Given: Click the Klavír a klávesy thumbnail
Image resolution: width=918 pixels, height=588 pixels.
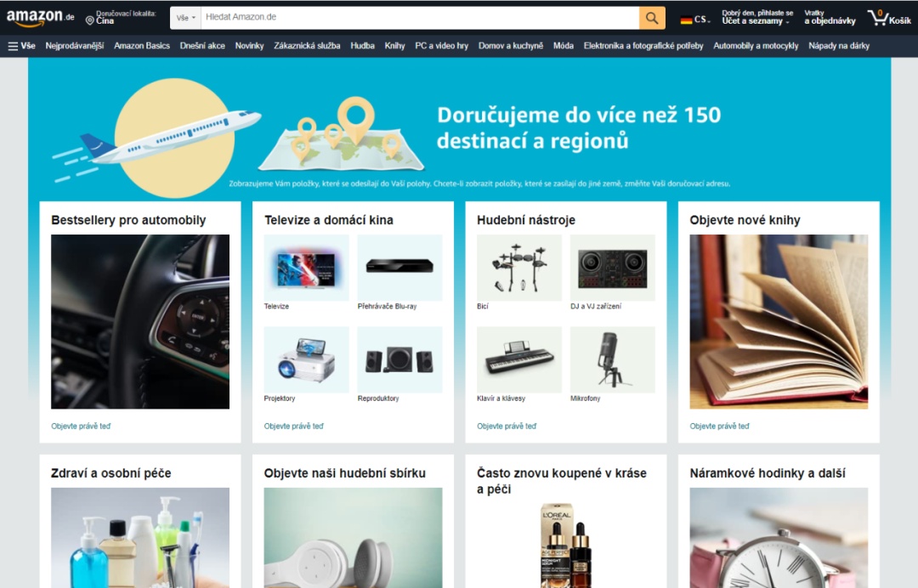Looking at the screenshot, I should tap(519, 359).
